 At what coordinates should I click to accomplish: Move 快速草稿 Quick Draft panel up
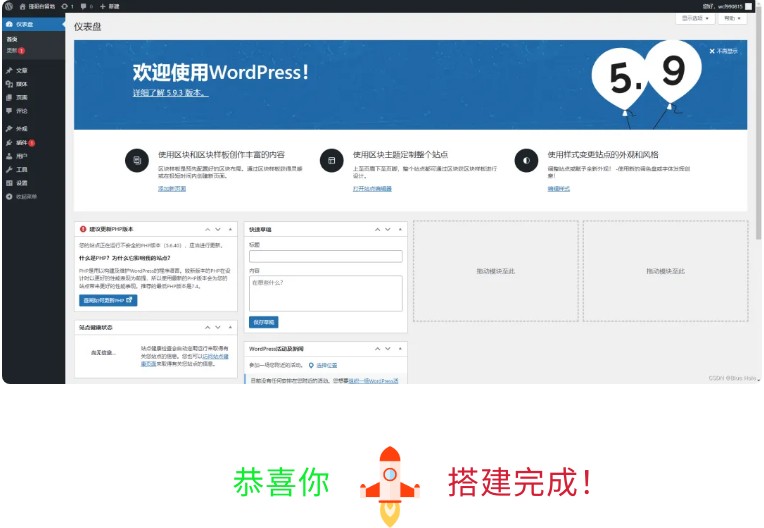pos(378,229)
